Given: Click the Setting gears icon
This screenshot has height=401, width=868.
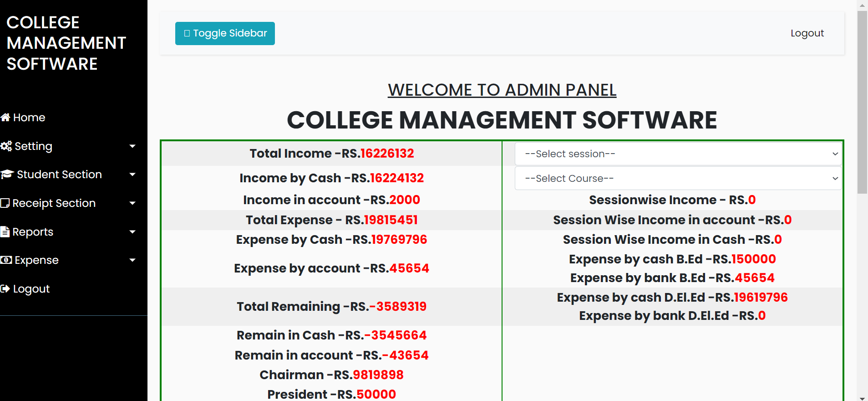Looking at the screenshot, I should (6, 146).
